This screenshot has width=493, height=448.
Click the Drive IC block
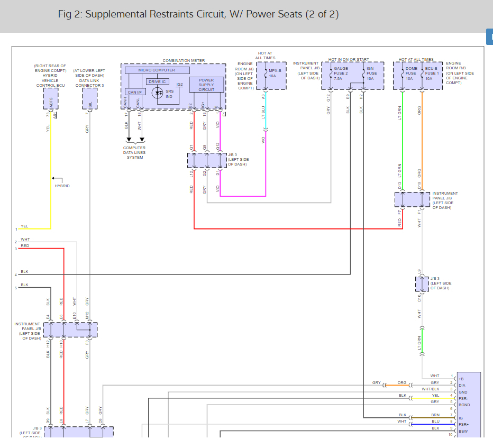pos(157,82)
